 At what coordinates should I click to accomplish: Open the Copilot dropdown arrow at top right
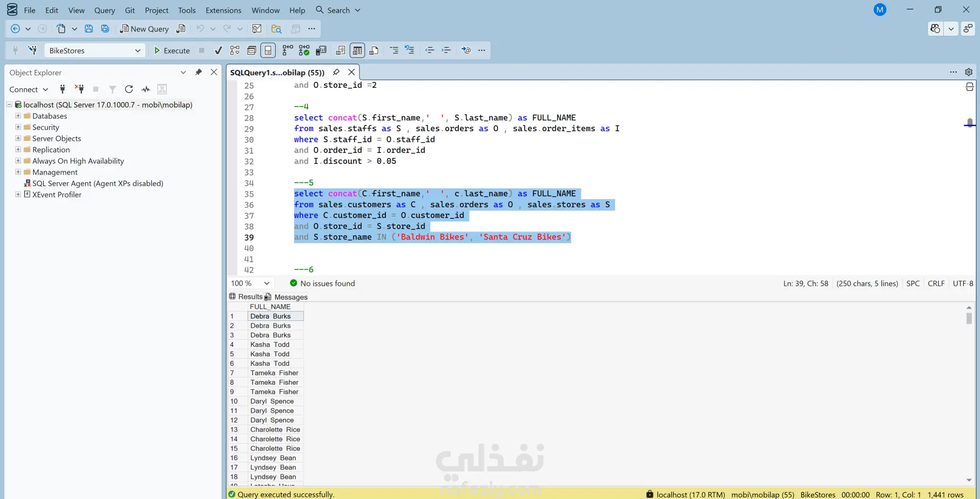951,29
